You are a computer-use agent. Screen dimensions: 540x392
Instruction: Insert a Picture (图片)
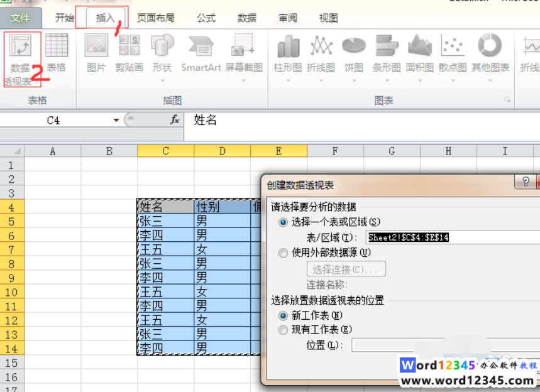coord(96,53)
